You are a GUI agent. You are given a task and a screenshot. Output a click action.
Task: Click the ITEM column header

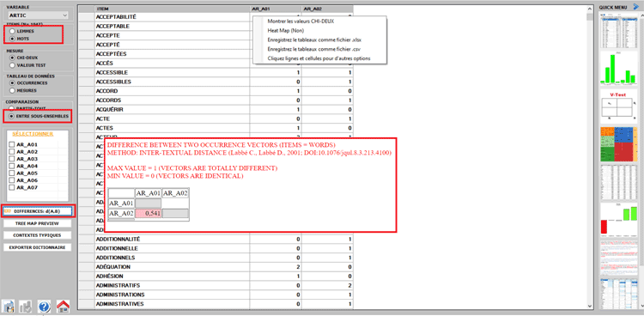pyautogui.click(x=172, y=9)
